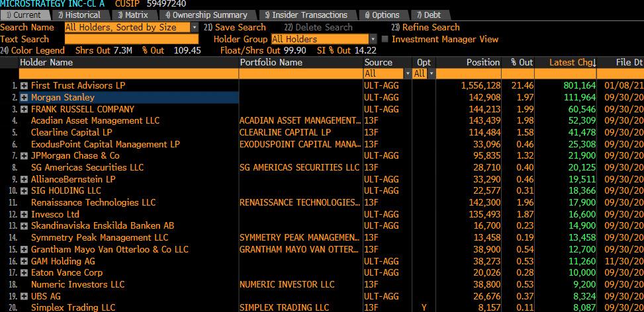Screen dimensions: 644x312
Task: Click position value 1,556,128
Action: [481, 86]
